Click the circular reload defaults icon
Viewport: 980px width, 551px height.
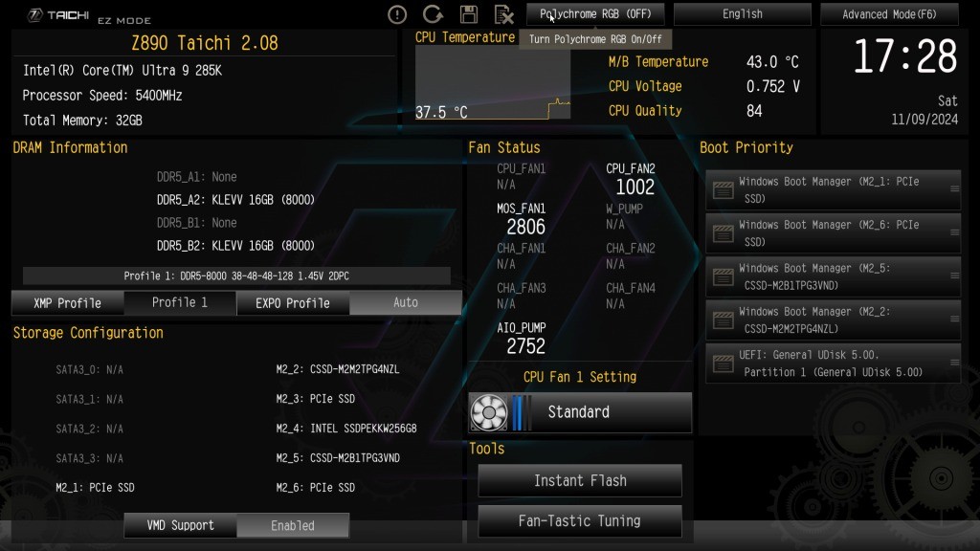(433, 13)
